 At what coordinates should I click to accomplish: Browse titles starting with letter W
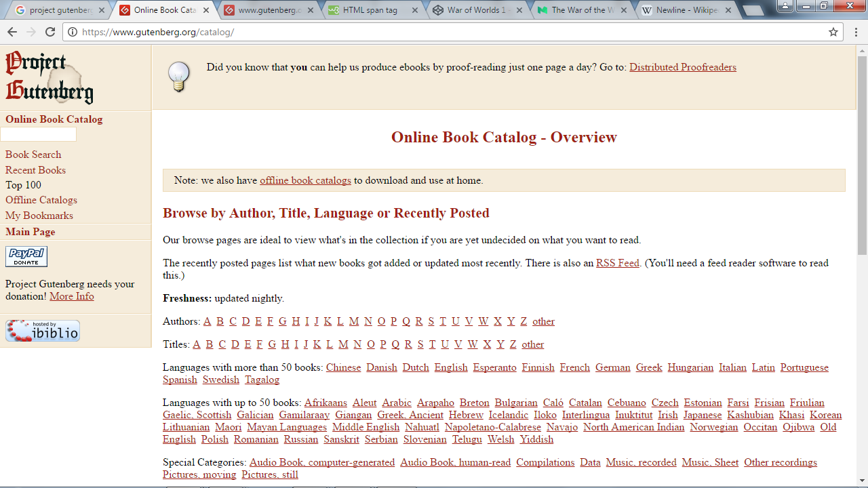pos(473,344)
